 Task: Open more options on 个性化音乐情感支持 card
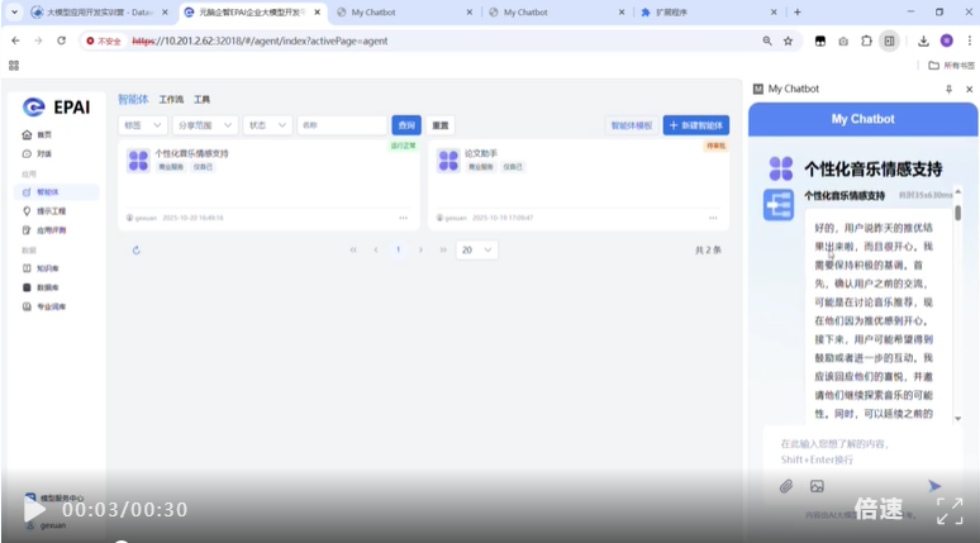click(403, 217)
